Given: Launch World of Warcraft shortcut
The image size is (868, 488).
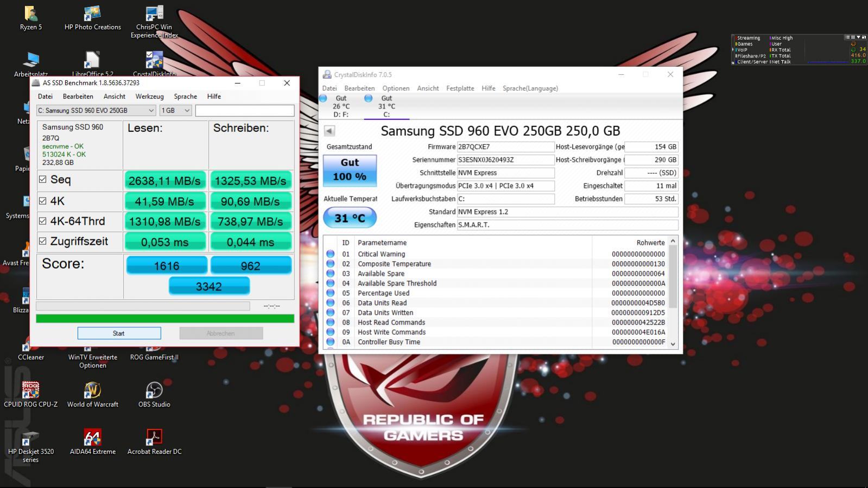Looking at the screenshot, I should click(x=92, y=395).
